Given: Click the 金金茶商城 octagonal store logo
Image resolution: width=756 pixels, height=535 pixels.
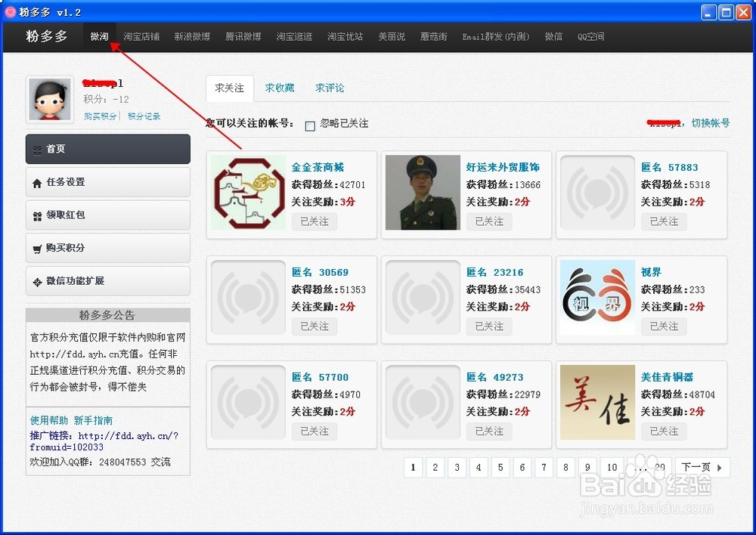Looking at the screenshot, I should coord(247,193).
